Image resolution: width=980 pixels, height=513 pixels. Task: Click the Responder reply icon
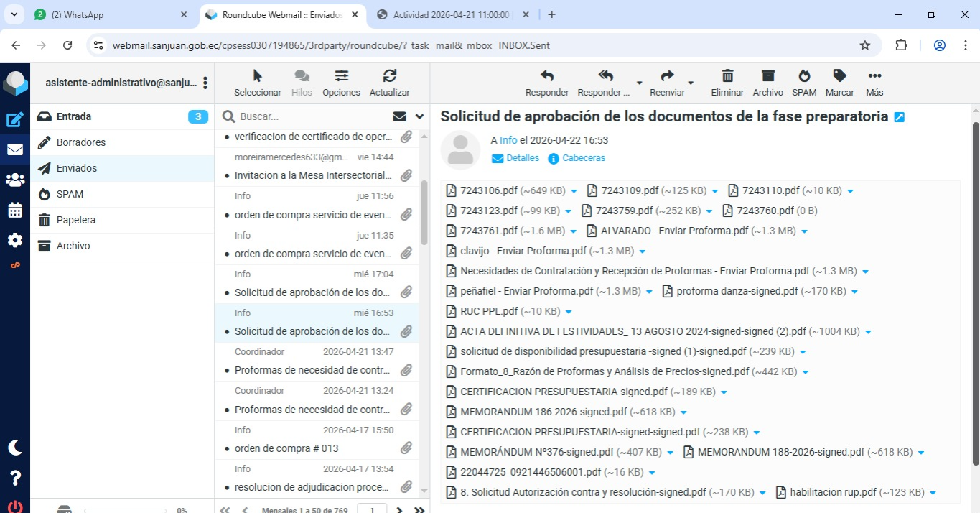click(x=546, y=76)
